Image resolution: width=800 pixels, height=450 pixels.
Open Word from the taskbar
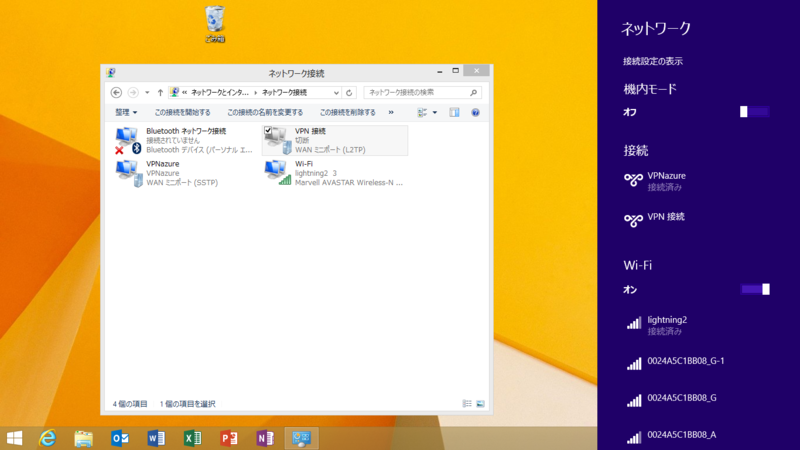click(156, 438)
